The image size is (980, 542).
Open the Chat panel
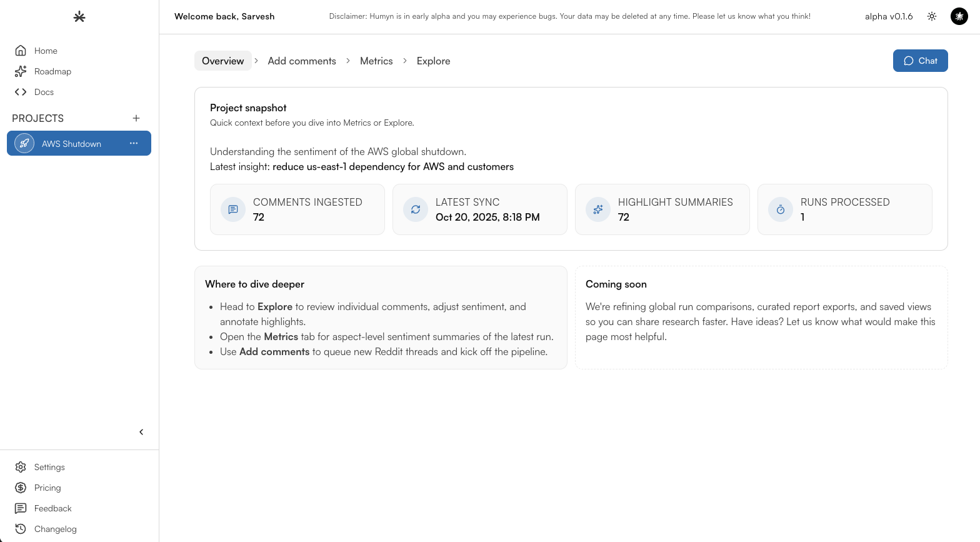click(921, 61)
